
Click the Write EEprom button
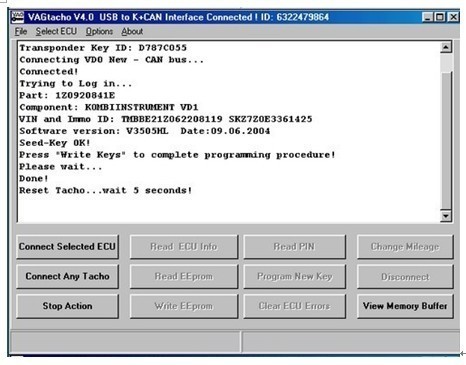pos(184,306)
